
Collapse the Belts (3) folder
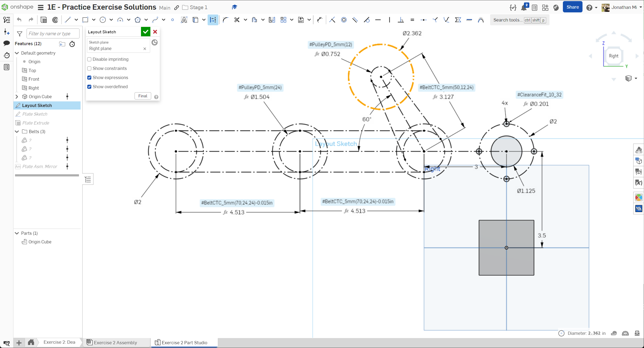[17, 132]
